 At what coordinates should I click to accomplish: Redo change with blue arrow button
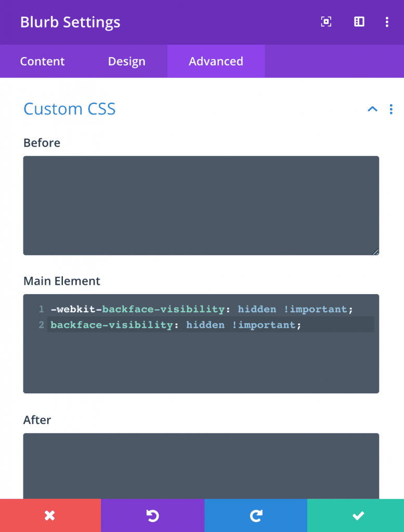coord(256,515)
